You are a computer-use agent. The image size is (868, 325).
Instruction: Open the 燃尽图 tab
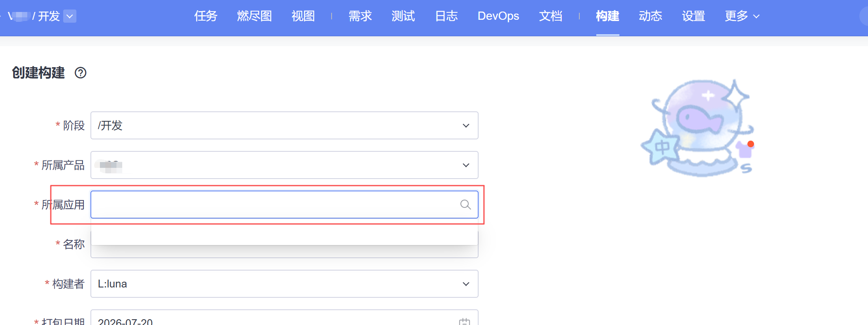point(254,16)
